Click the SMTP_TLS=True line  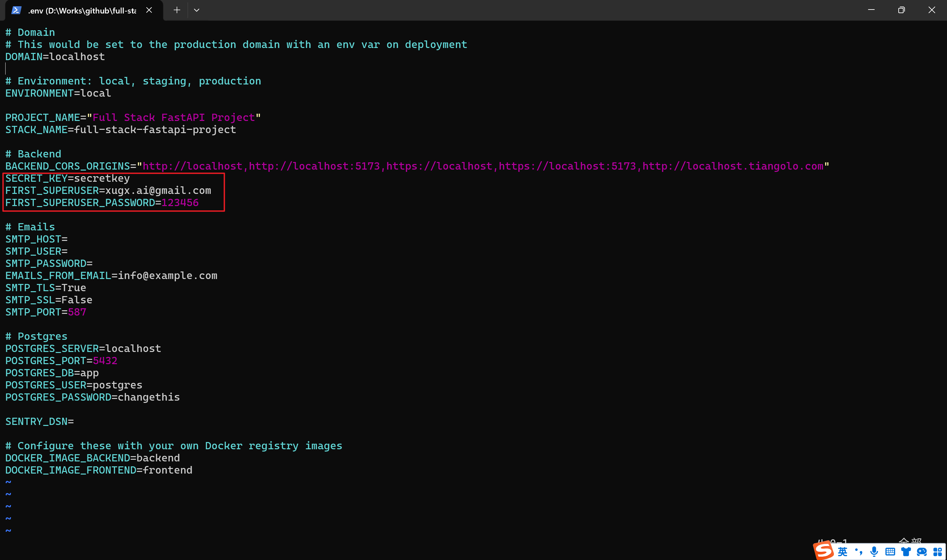point(46,288)
